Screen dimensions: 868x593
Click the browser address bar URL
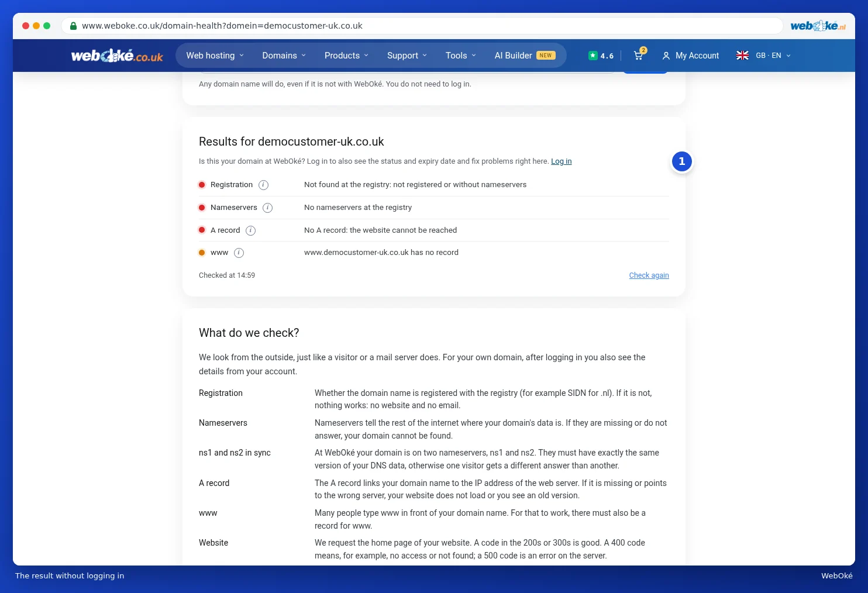click(x=222, y=26)
